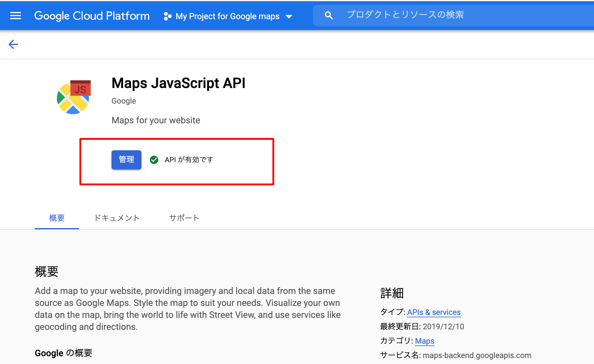Click the search magnifier icon
This screenshot has width=594, height=364.
(329, 16)
